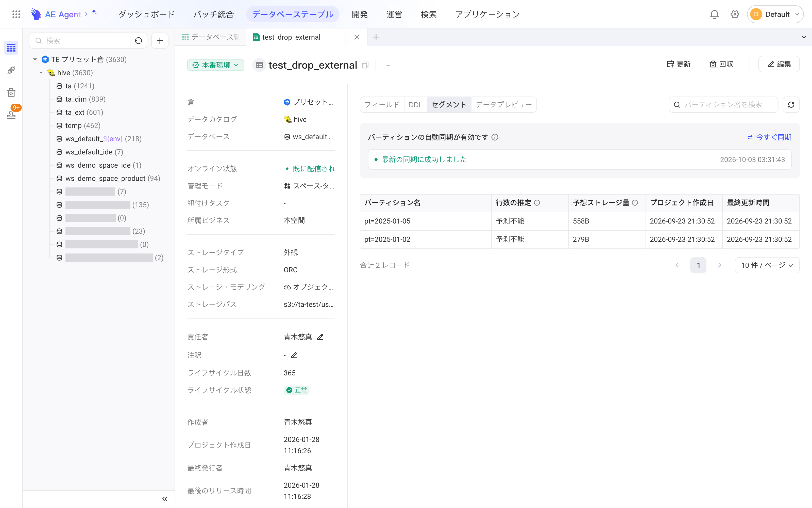812x508 pixels.
Task: Add a new tab with the plus
Action: click(376, 37)
